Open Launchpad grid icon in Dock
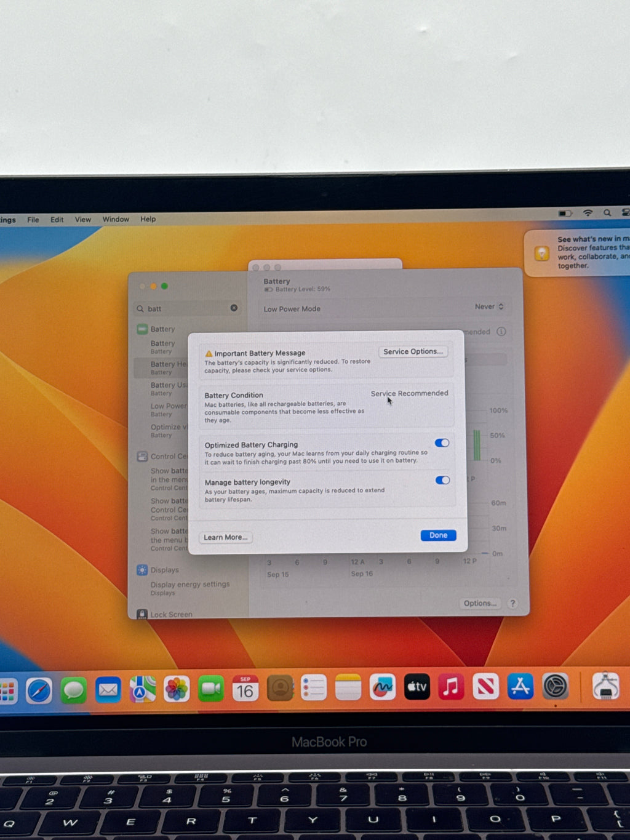The height and width of the screenshot is (840, 630). [7, 691]
